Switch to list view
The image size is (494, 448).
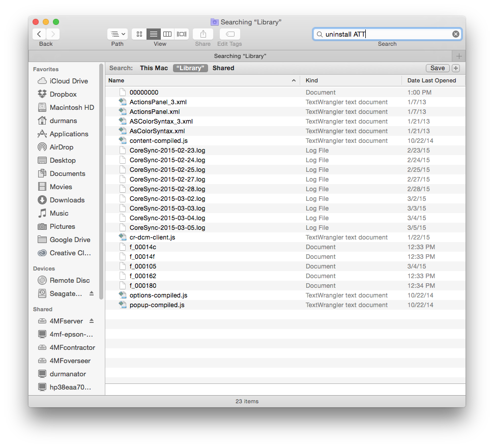coord(154,34)
